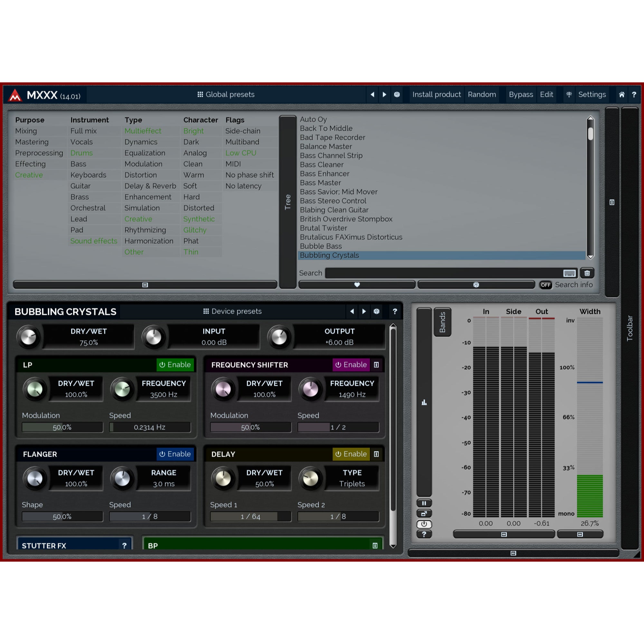The height and width of the screenshot is (644, 644).
Task: Go to next global preset arrow
Action: pos(384,95)
